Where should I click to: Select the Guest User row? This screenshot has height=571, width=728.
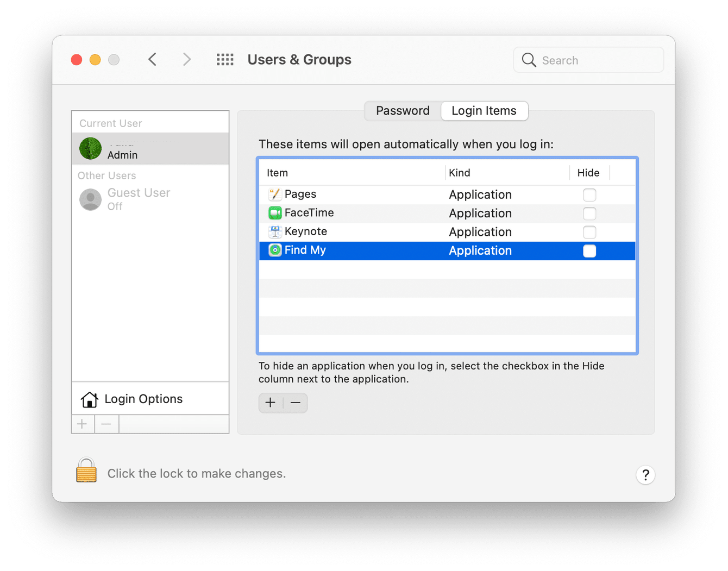click(150, 199)
